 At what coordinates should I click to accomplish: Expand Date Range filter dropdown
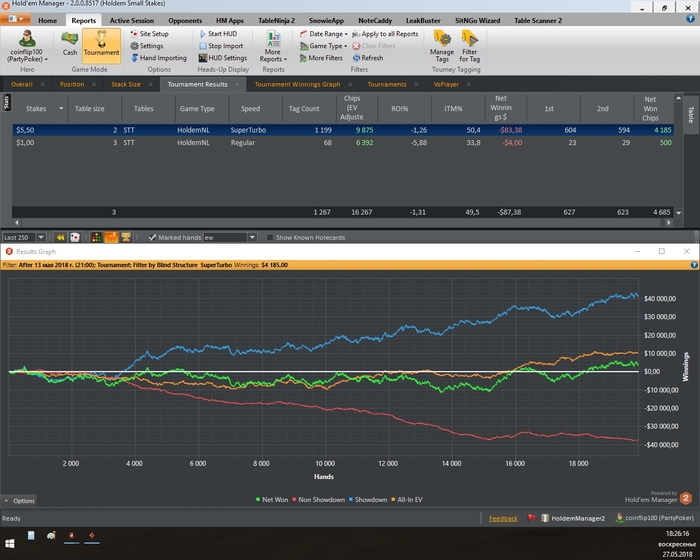point(323,33)
